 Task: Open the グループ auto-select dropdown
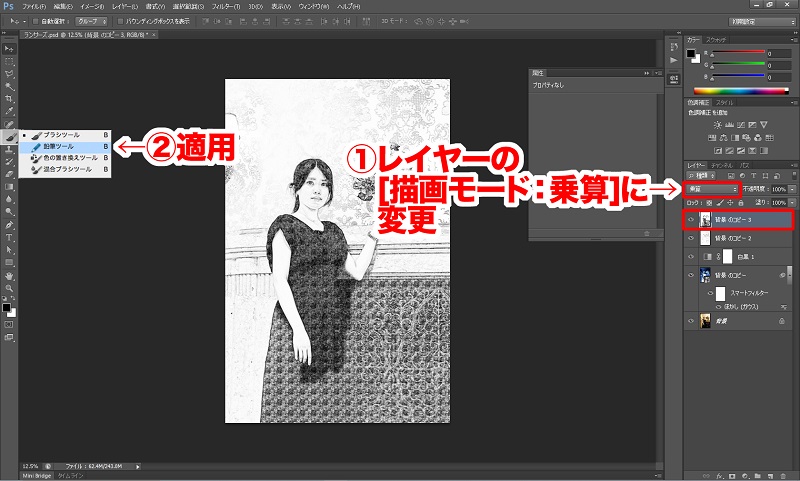92,21
